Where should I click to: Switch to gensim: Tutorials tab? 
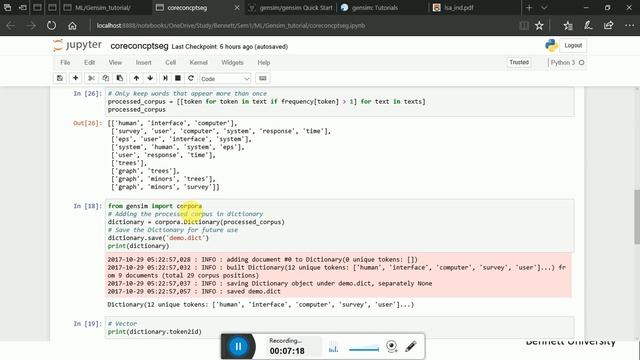[x=383, y=8]
